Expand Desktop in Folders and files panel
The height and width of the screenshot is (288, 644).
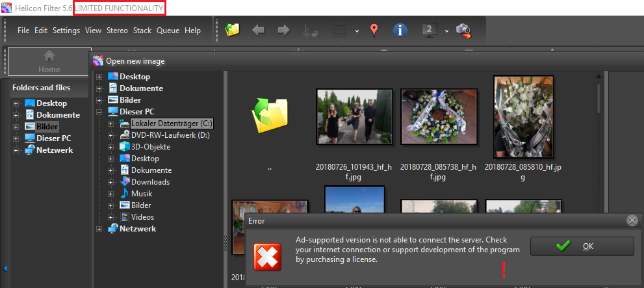click(x=16, y=103)
